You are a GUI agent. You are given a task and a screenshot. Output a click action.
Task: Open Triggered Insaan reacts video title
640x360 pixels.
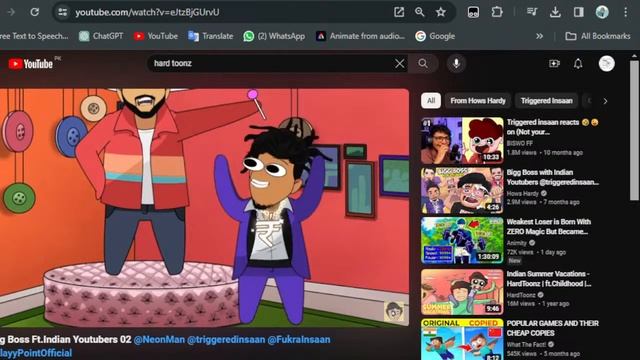point(552,127)
